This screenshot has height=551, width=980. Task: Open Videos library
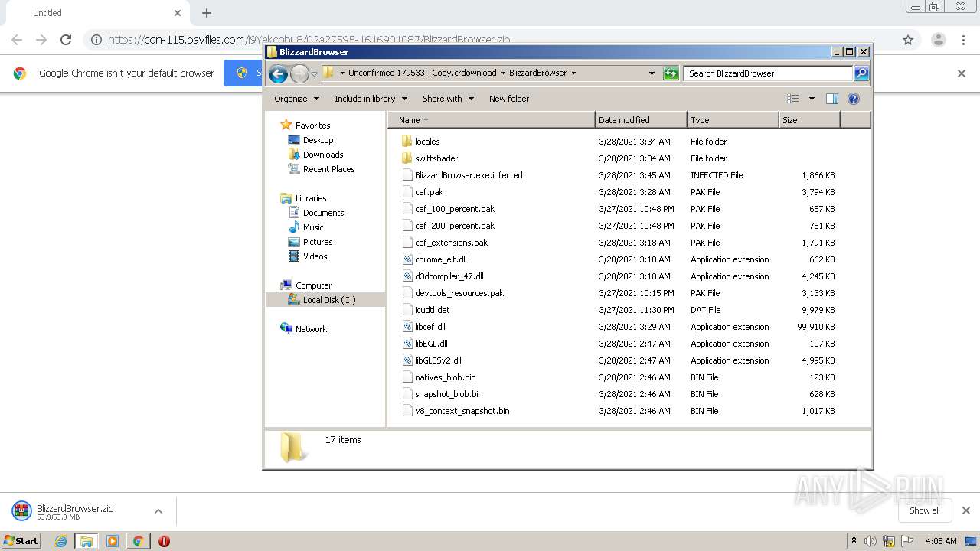click(x=315, y=256)
